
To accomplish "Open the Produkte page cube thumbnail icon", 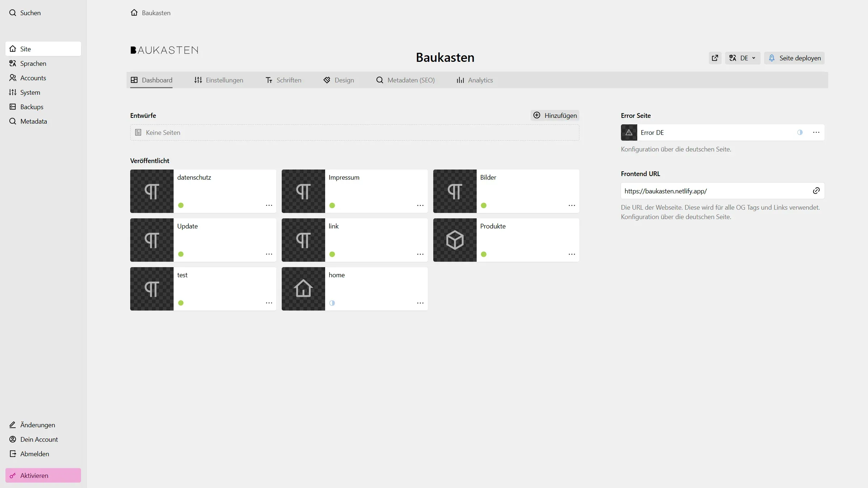I will (x=454, y=240).
